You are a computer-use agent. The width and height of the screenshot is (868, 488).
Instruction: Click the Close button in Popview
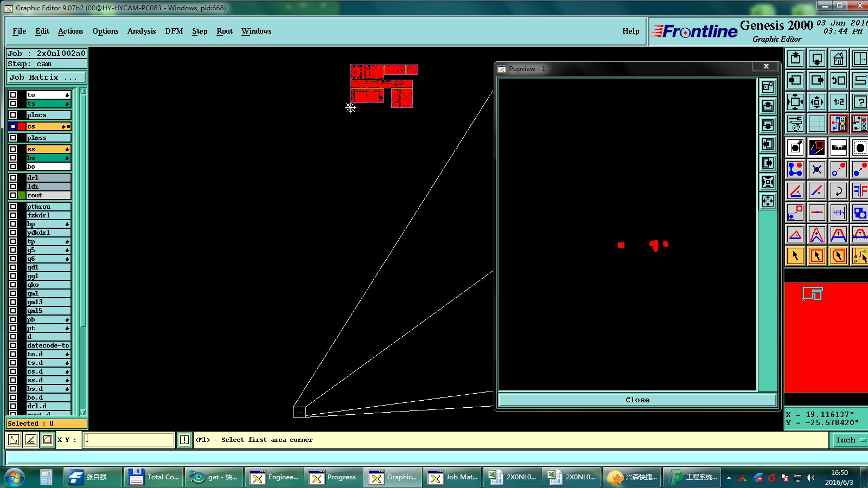(x=637, y=400)
